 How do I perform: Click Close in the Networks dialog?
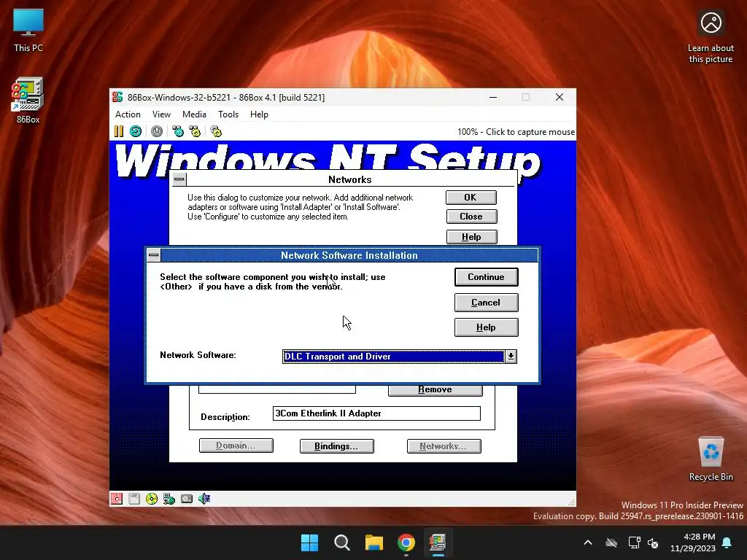tap(472, 217)
